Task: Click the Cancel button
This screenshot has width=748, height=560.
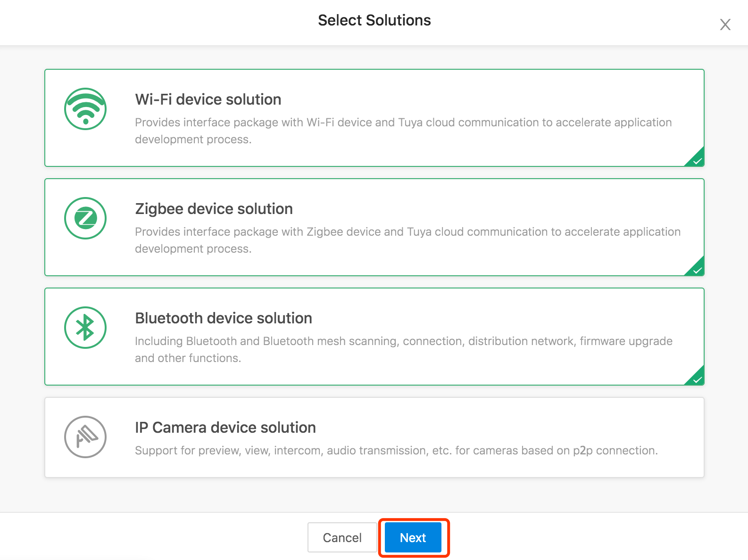Action: (x=342, y=537)
